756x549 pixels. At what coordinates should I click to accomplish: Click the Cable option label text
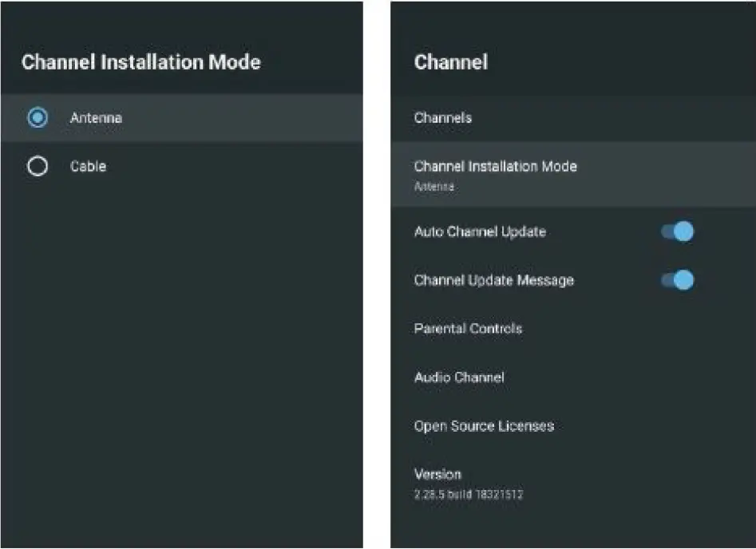88,167
